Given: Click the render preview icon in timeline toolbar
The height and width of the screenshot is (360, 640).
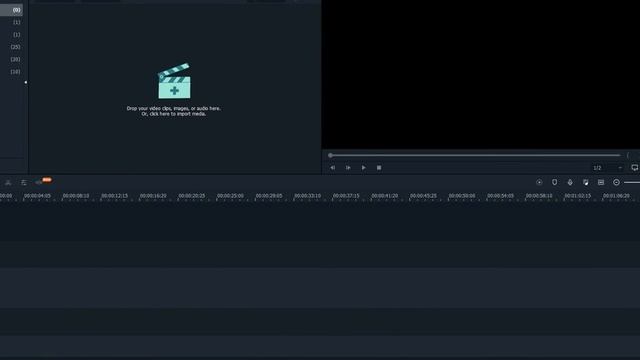Looking at the screenshot, I should 539,182.
